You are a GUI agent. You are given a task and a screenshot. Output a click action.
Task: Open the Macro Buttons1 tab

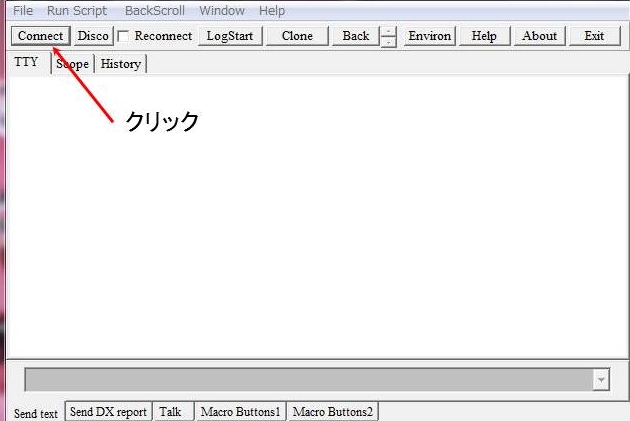coord(241,412)
